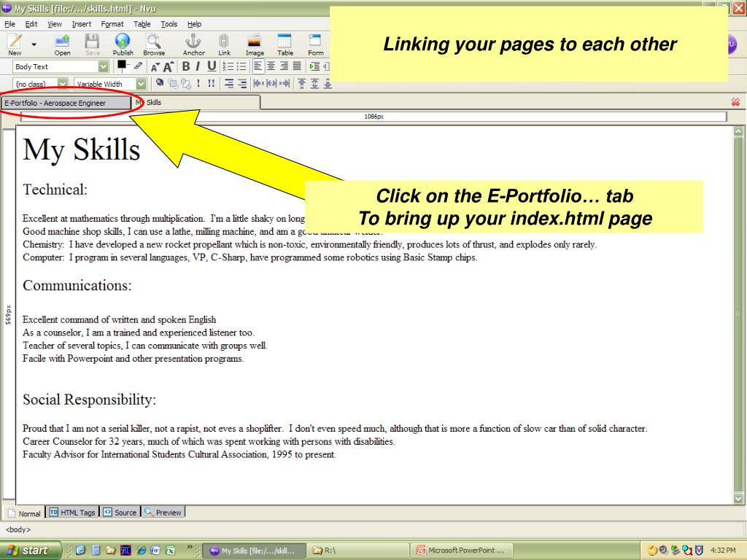Open the Variable Width font dropdown

tap(141, 84)
